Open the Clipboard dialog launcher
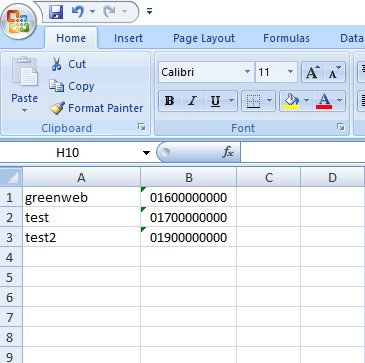Viewport: 365px width, 363px height. pos(142,127)
